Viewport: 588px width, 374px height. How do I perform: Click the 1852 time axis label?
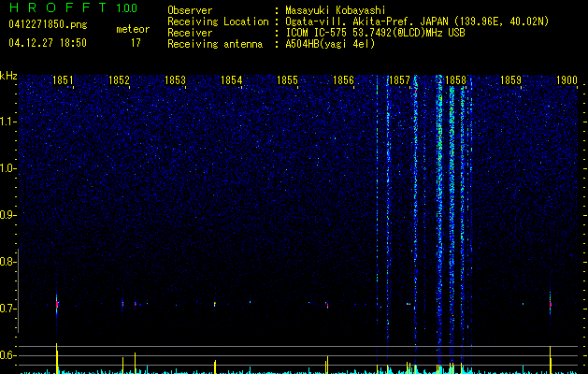[119, 80]
